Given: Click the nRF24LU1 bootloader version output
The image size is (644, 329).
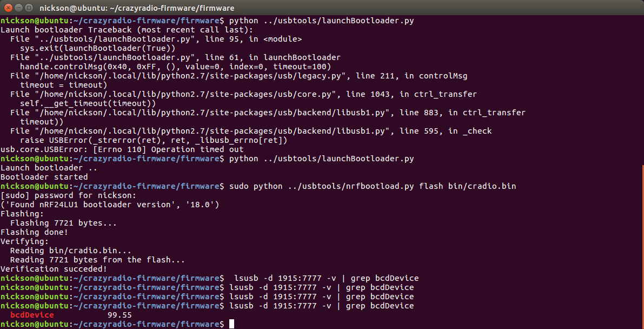Looking at the screenshot, I should [108, 205].
